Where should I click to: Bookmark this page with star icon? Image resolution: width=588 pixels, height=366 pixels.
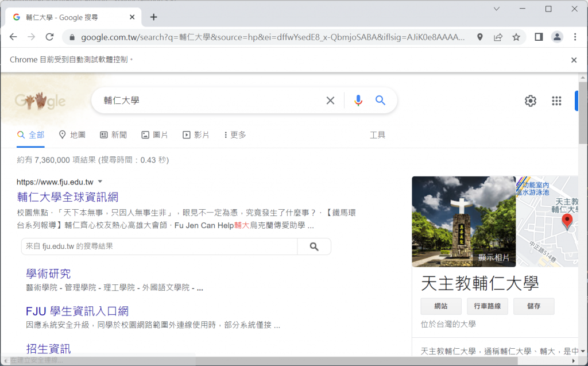pos(516,37)
